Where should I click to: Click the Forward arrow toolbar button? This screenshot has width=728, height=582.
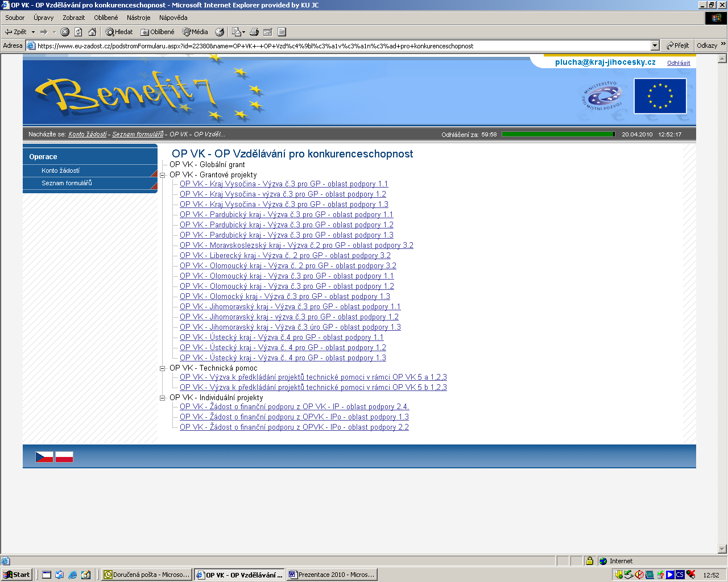click(43, 32)
